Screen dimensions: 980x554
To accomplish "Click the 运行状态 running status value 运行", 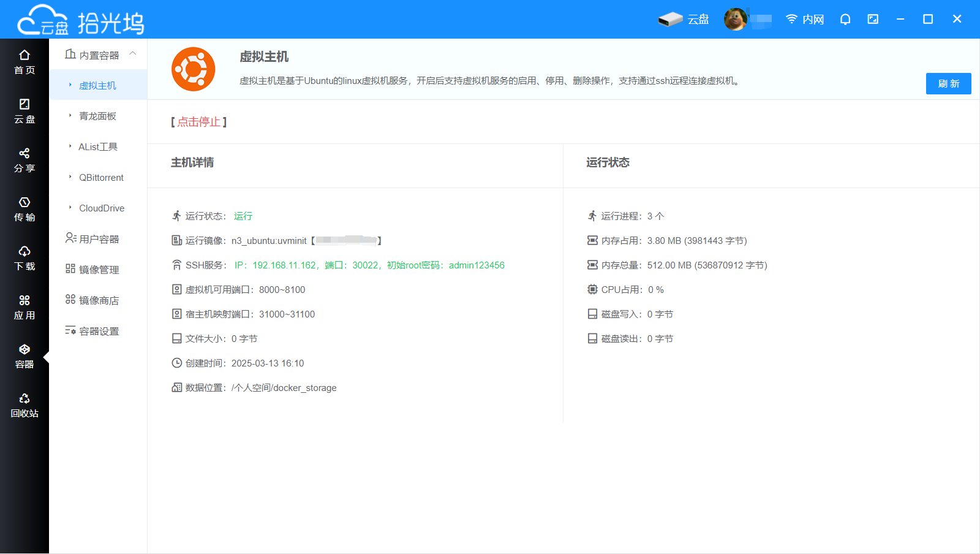I will 243,216.
